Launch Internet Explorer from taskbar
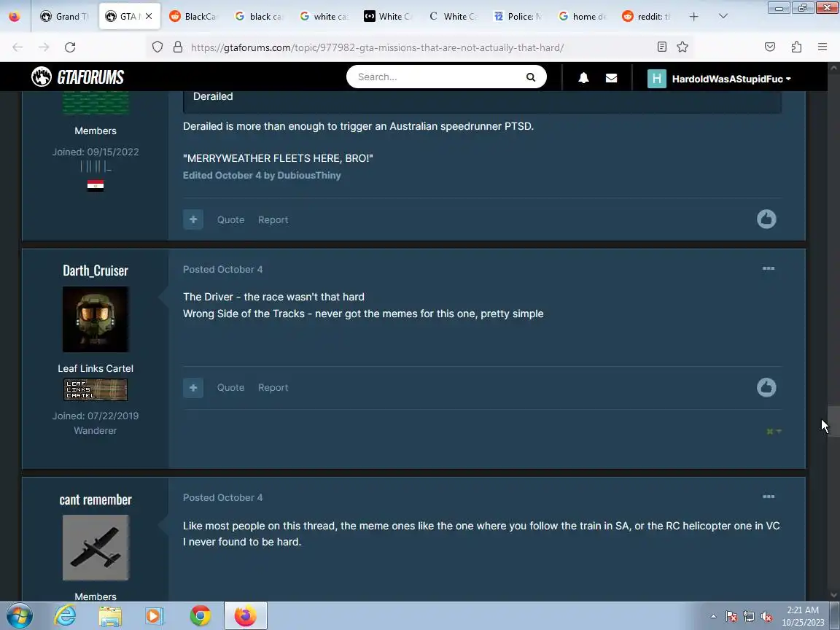The image size is (840, 630). coord(65,615)
